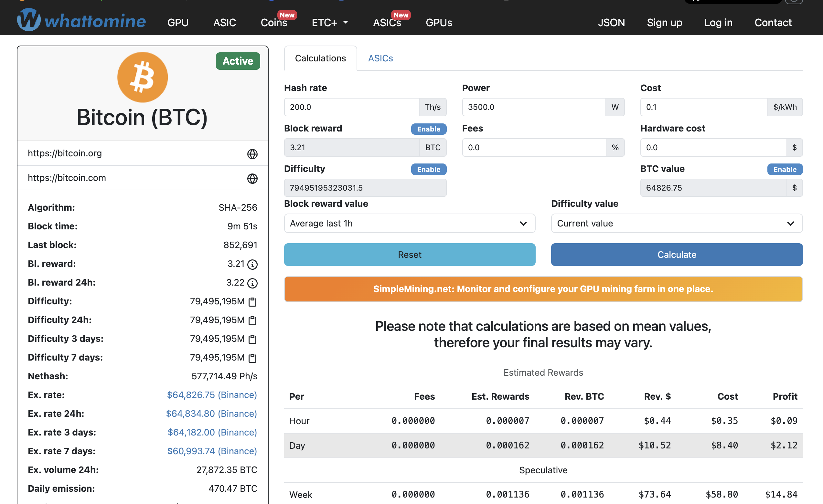Open Ex. rate 7 days $60,993.74 link
This screenshot has width=823, height=504.
coord(212,451)
